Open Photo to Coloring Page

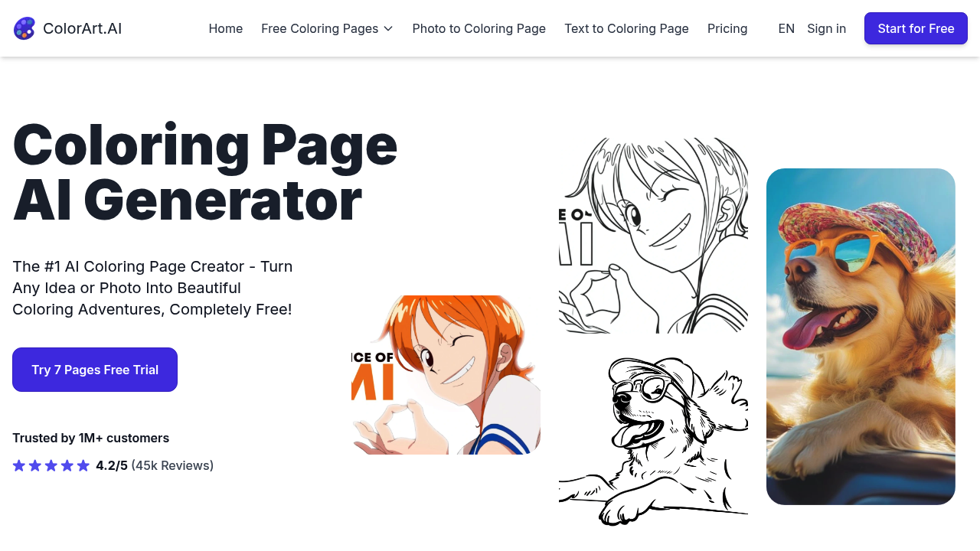479,28
